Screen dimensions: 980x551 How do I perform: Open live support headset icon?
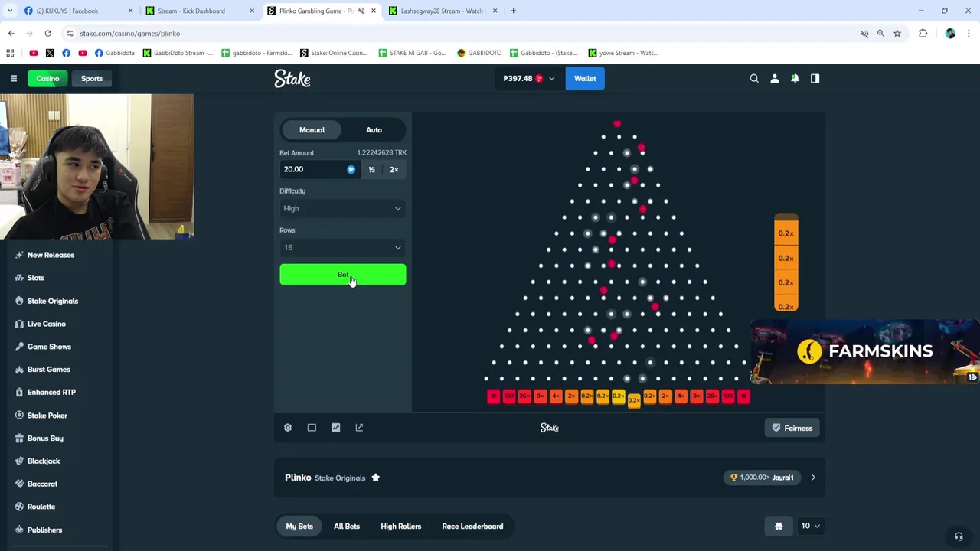[x=959, y=536]
